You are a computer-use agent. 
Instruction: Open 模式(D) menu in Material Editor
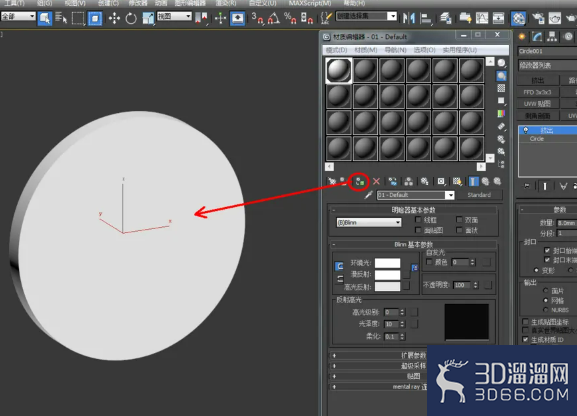coord(336,50)
